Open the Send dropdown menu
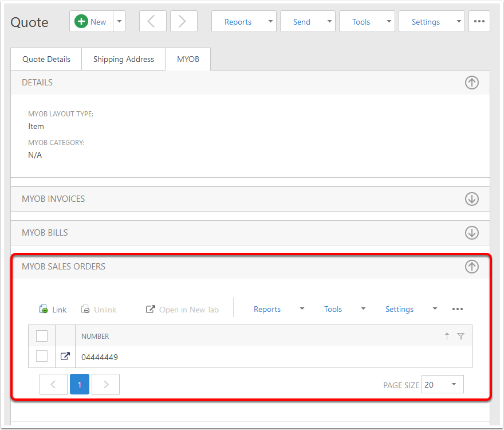Viewport: 504px width, 430px height. [308, 22]
